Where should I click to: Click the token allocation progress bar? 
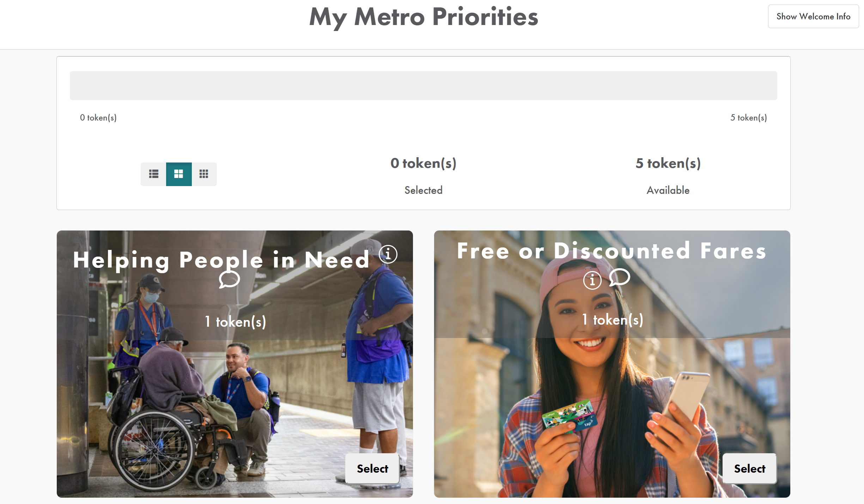(423, 86)
